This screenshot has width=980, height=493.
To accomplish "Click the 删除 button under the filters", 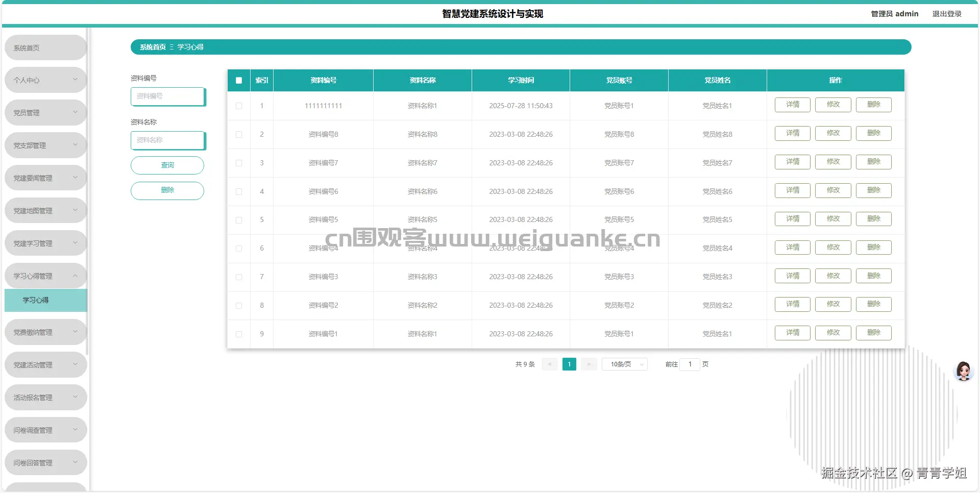I will [167, 190].
